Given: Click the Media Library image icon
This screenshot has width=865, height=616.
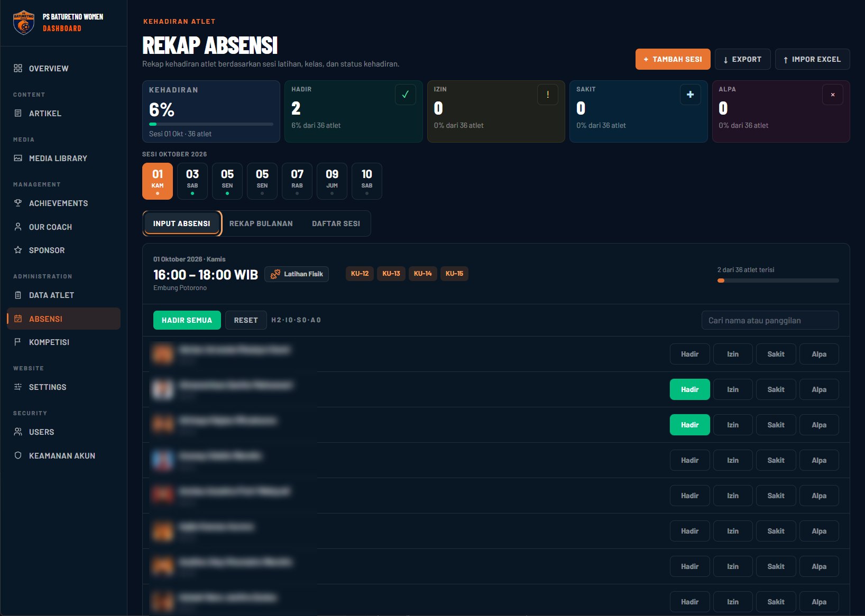Looking at the screenshot, I should point(18,158).
